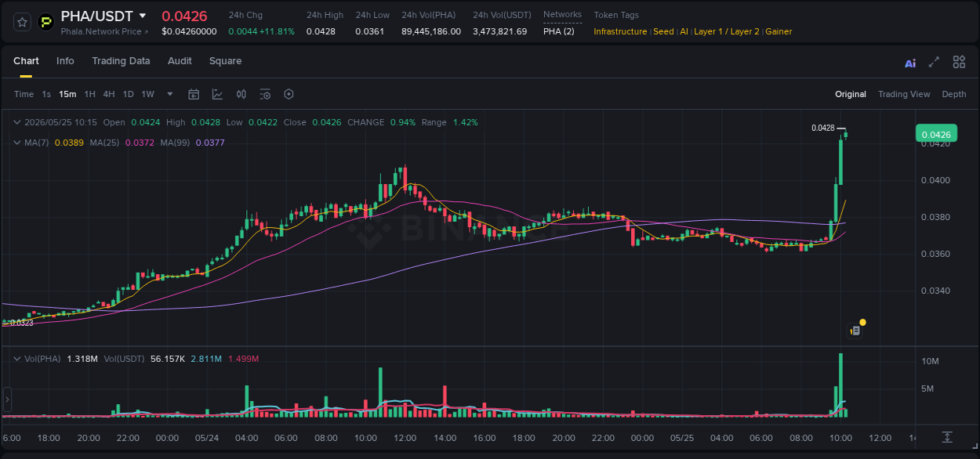Switch to Trading View chart
980x459 pixels.
904,94
